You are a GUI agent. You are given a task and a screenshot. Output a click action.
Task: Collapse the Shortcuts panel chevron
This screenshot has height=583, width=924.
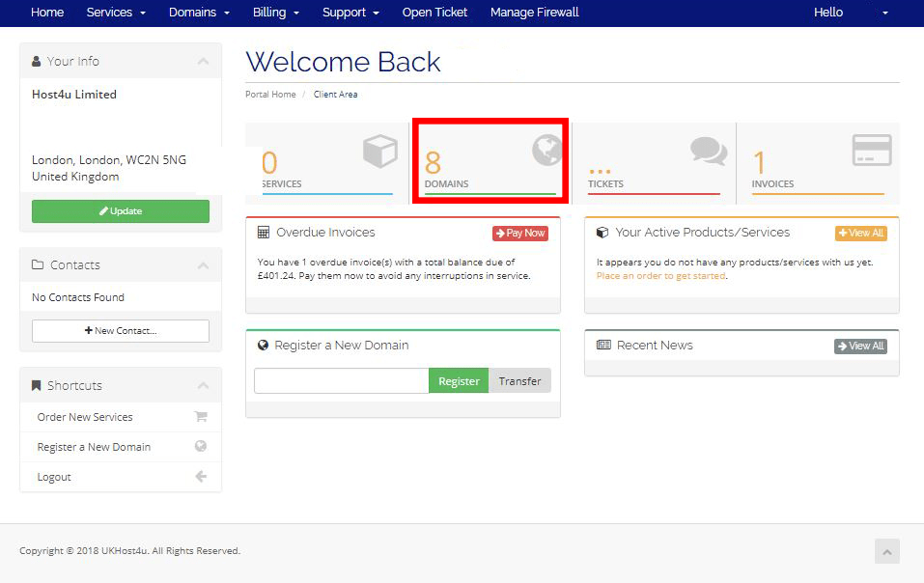(204, 386)
